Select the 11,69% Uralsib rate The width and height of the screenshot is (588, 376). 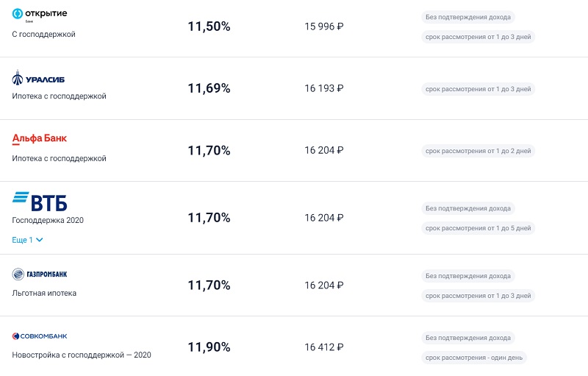coord(209,88)
